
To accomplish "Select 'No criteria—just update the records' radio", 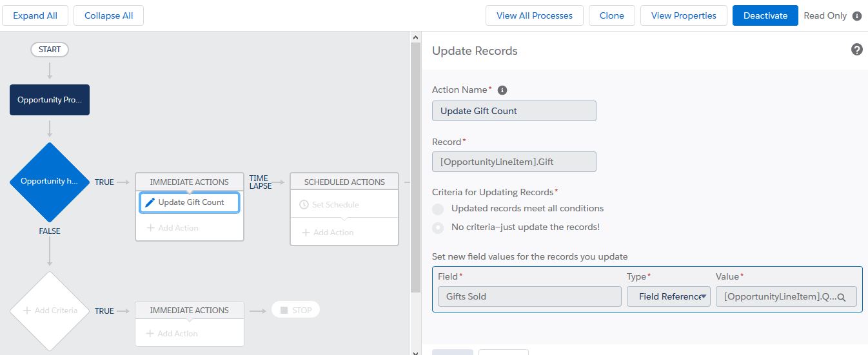I will click(x=438, y=227).
